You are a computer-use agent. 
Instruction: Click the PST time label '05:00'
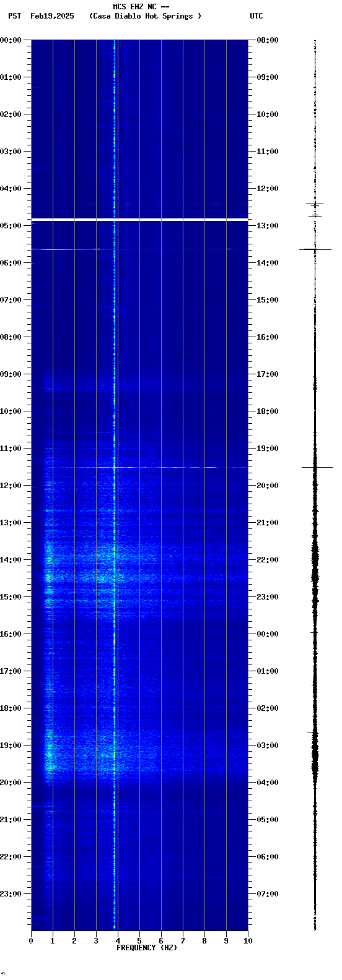point(11,226)
